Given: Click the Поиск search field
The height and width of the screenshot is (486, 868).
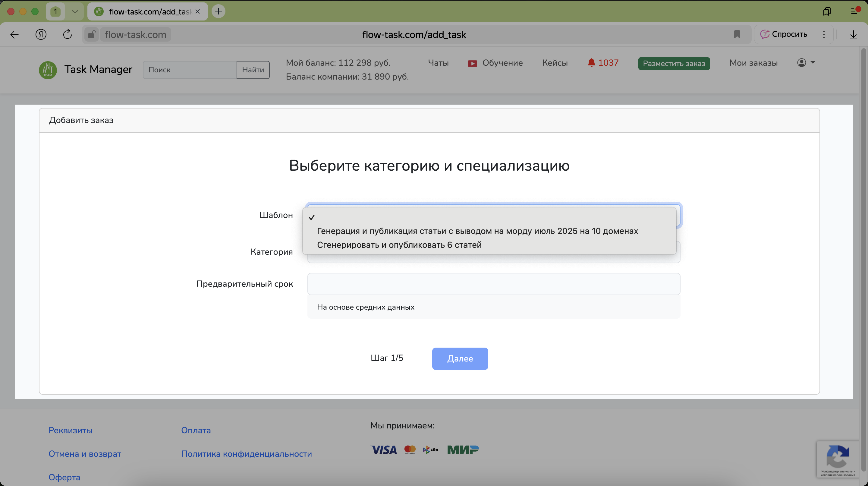Looking at the screenshot, I should [189, 70].
